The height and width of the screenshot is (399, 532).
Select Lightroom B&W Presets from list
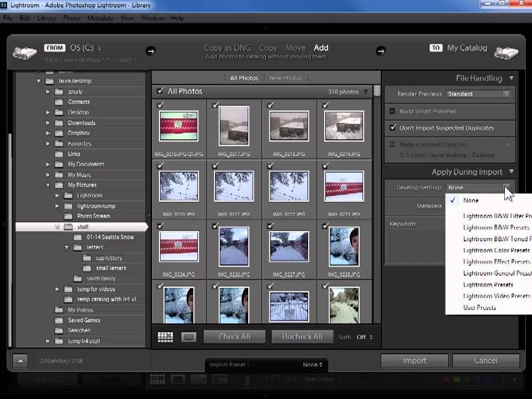pos(496,227)
